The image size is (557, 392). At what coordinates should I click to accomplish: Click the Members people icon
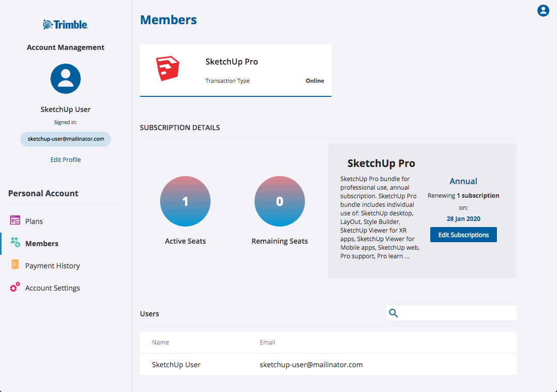click(x=15, y=242)
